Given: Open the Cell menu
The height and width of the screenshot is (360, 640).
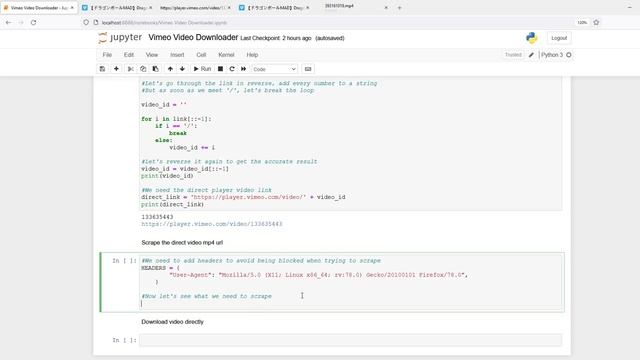Looking at the screenshot, I should 201,55.
